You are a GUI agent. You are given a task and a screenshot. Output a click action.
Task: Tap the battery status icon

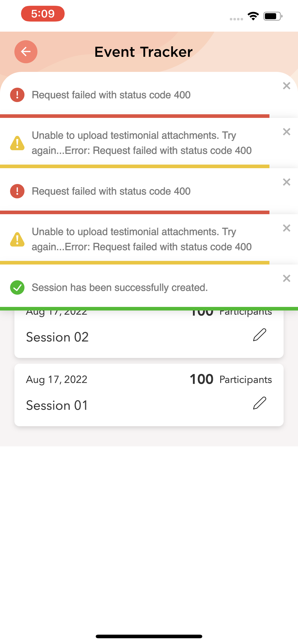pos(273,16)
